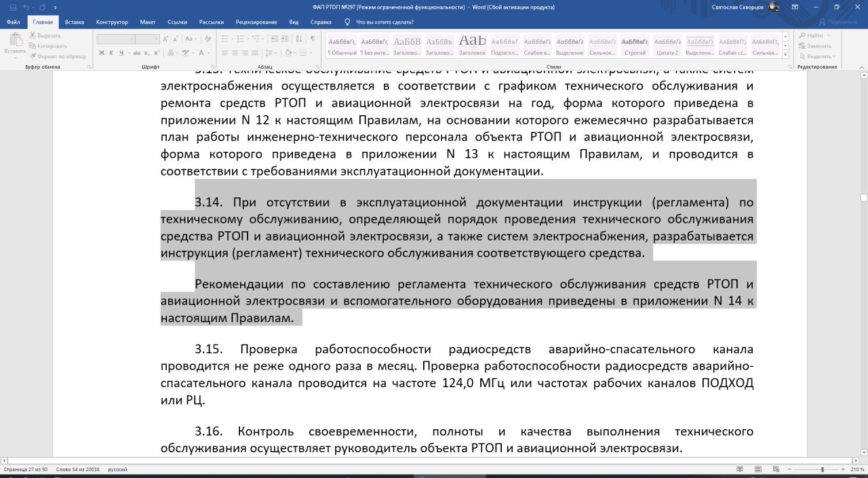
Task: Switch to the Рецензирование ribbon tab
Action: (x=257, y=22)
